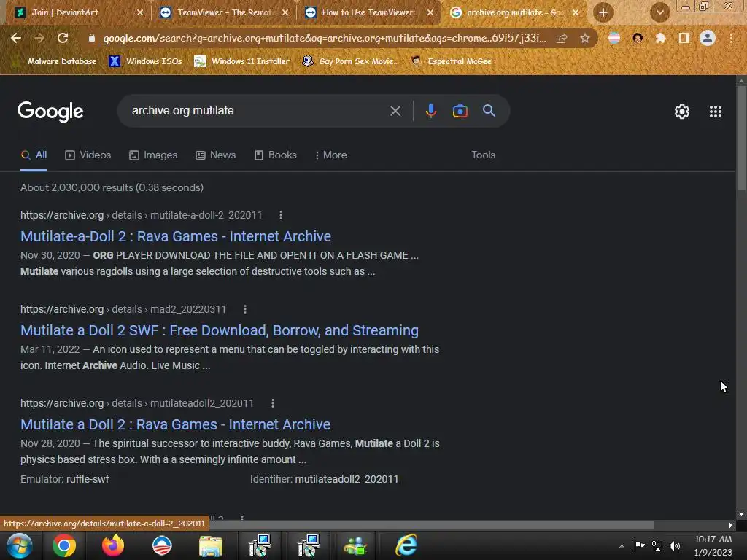Share this page using the share icon
Screen dimensions: 747x560
pos(562,38)
